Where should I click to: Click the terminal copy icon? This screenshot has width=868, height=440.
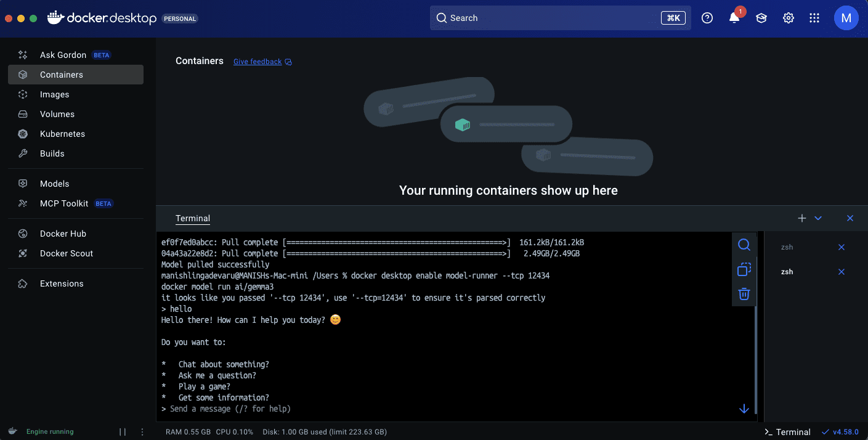click(x=744, y=269)
